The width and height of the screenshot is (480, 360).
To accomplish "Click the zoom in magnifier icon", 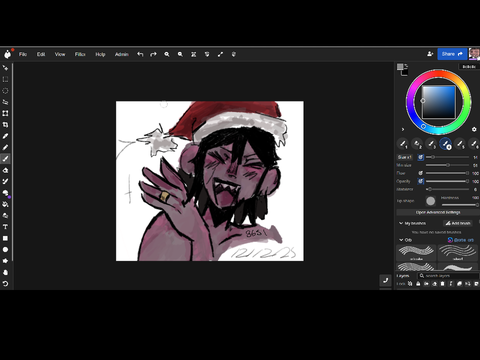I will point(167,54).
